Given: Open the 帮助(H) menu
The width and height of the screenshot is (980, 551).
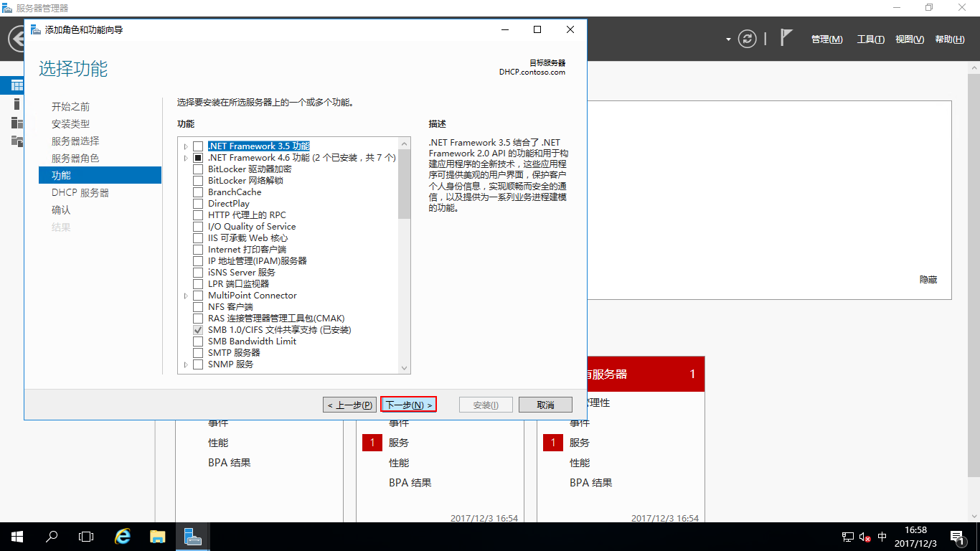Looking at the screenshot, I should [950, 39].
